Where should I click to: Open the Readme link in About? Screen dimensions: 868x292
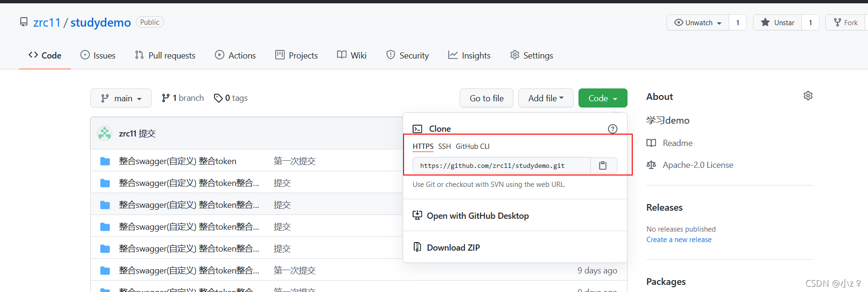click(x=677, y=143)
